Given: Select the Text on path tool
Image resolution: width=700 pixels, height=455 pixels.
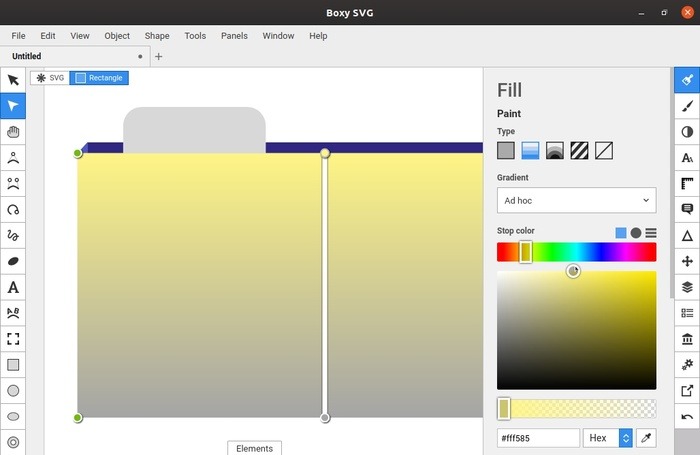Looking at the screenshot, I should [x=13, y=313].
